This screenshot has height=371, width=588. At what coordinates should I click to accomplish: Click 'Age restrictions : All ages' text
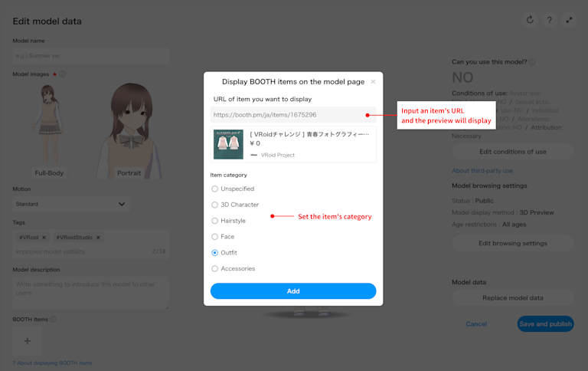pos(489,224)
